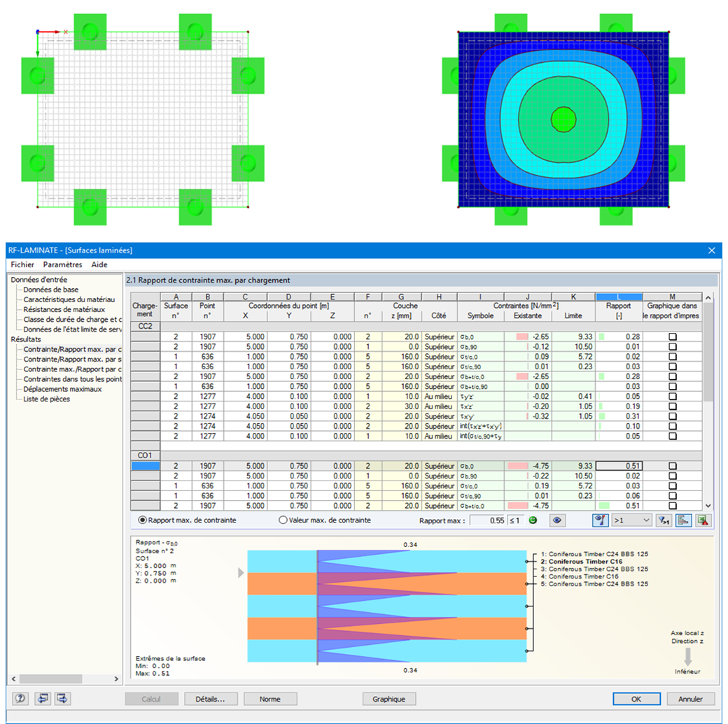Toggle the colored results relation icon
728x724 pixels.
(601, 520)
